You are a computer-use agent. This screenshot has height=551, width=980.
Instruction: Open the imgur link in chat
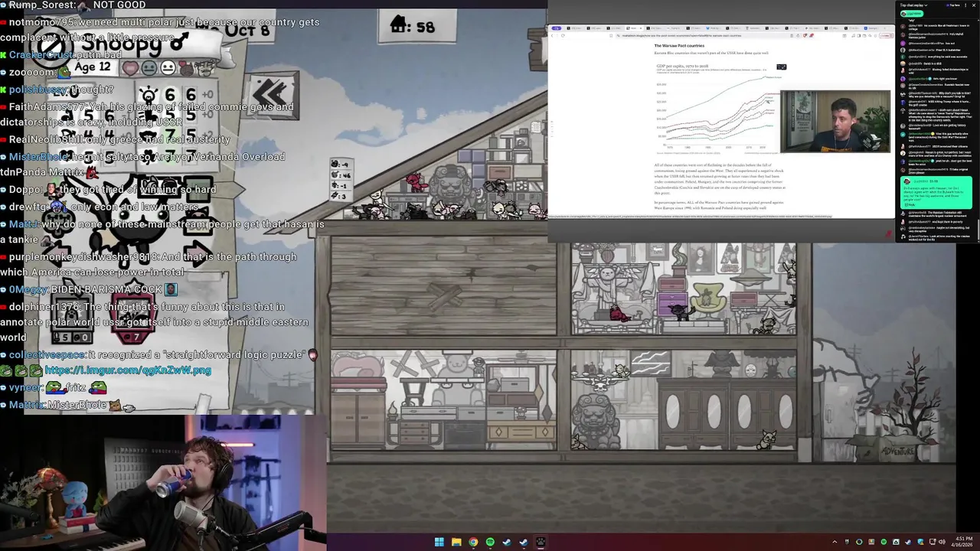click(x=128, y=370)
